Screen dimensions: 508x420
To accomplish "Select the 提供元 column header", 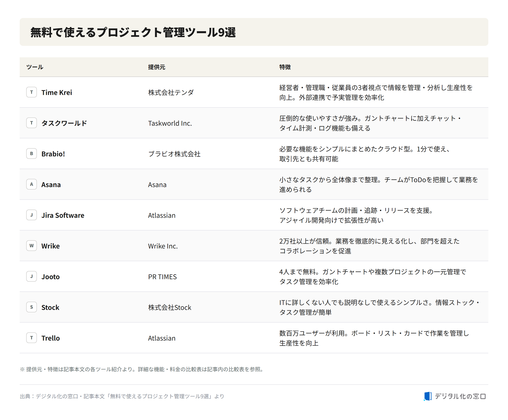I will coord(156,67).
